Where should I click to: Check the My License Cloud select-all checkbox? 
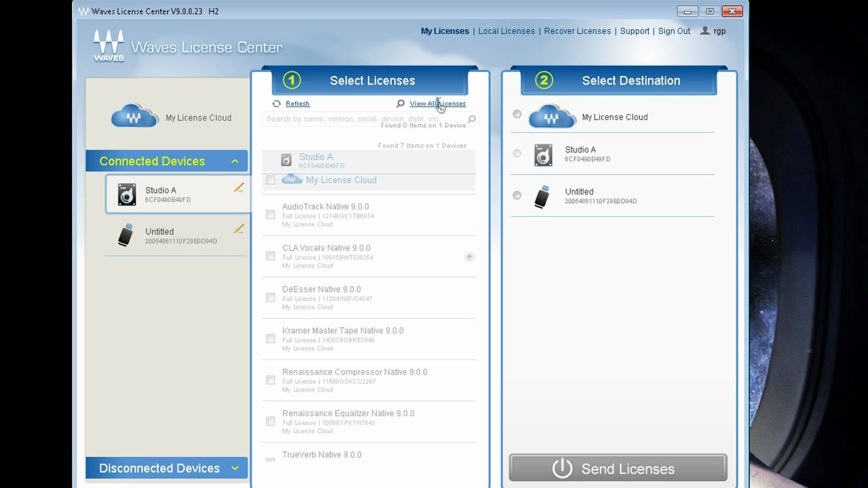pyautogui.click(x=271, y=180)
